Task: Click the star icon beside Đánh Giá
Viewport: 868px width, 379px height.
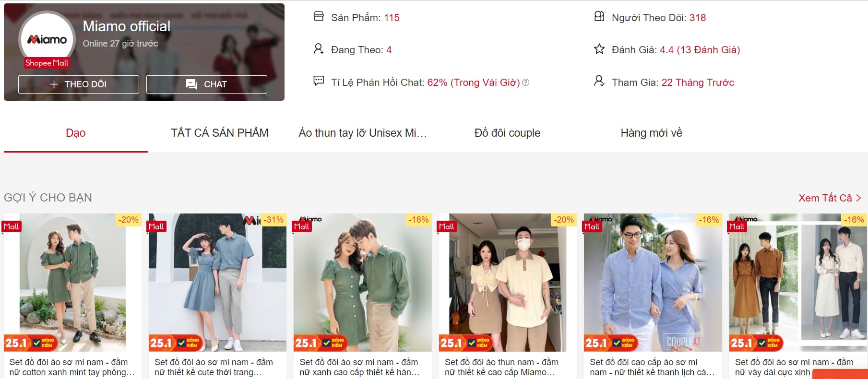Action: [x=599, y=49]
